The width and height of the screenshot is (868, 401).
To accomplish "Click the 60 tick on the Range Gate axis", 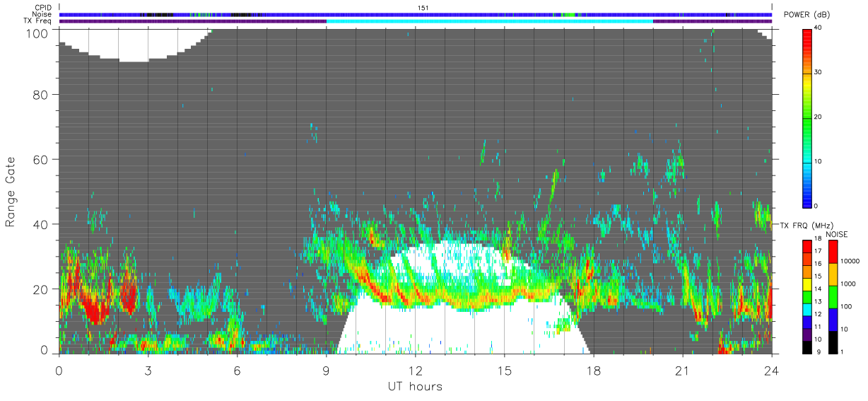I will (x=41, y=160).
